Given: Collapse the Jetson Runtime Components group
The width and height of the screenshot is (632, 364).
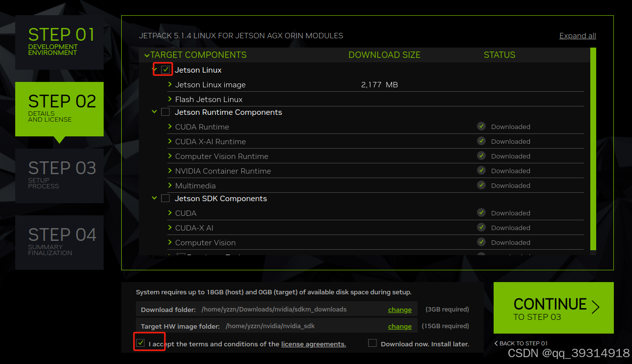Looking at the screenshot, I should pos(155,112).
